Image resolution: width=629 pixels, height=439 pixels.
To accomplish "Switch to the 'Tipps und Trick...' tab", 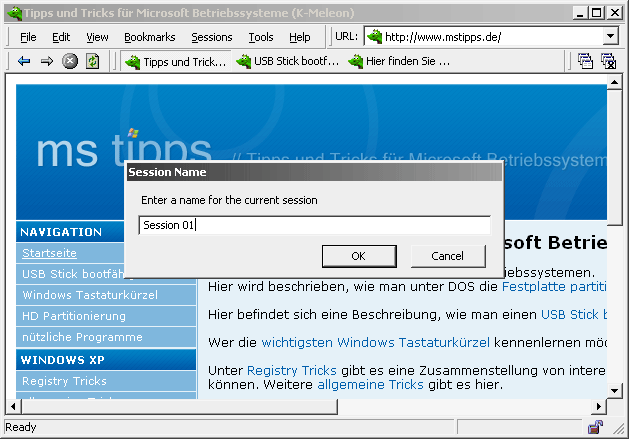I will pos(176,62).
